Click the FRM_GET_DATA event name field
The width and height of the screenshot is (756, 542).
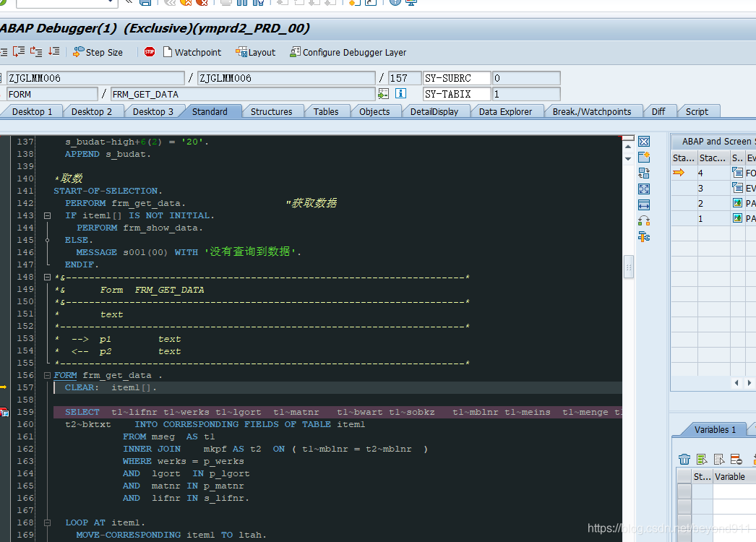[x=243, y=94]
